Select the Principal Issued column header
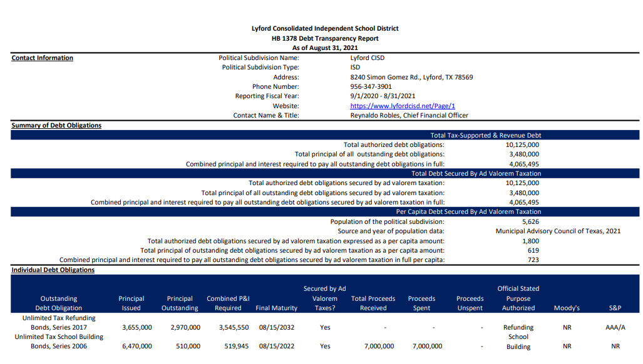 [x=131, y=303]
